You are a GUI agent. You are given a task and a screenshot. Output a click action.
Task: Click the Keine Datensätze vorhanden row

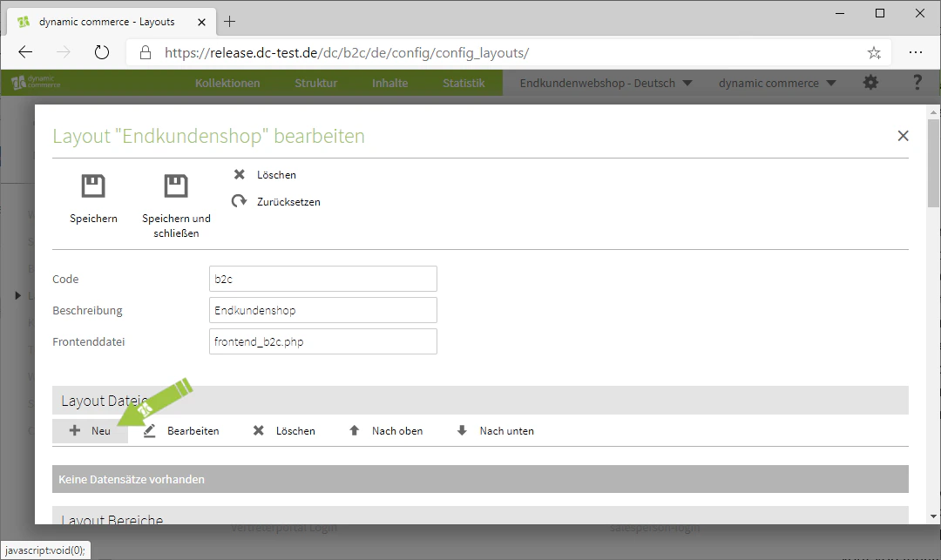click(x=480, y=479)
